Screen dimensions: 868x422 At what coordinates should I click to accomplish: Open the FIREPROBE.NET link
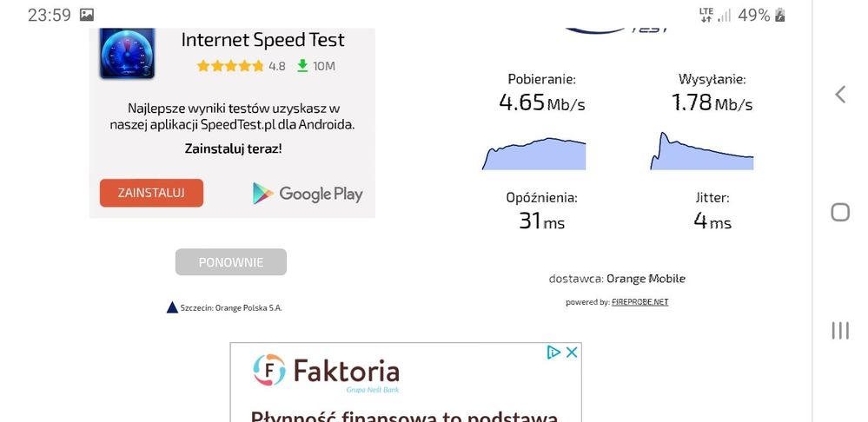pos(639,302)
